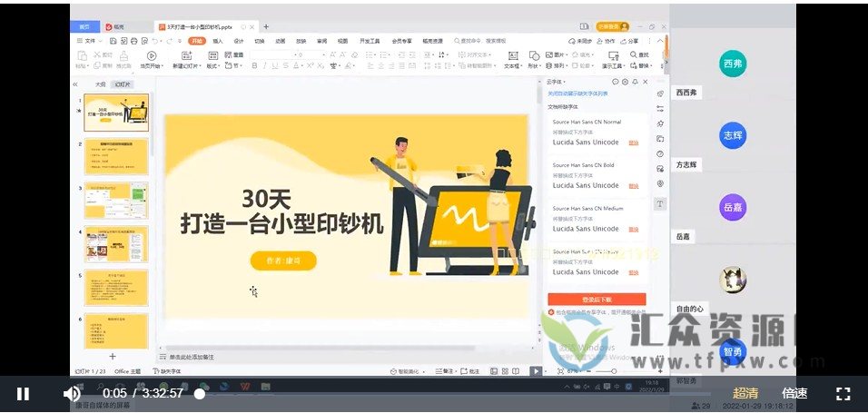Open the 动画 ribbon tab
The width and height of the screenshot is (868, 413).
(x=281, y=41)
